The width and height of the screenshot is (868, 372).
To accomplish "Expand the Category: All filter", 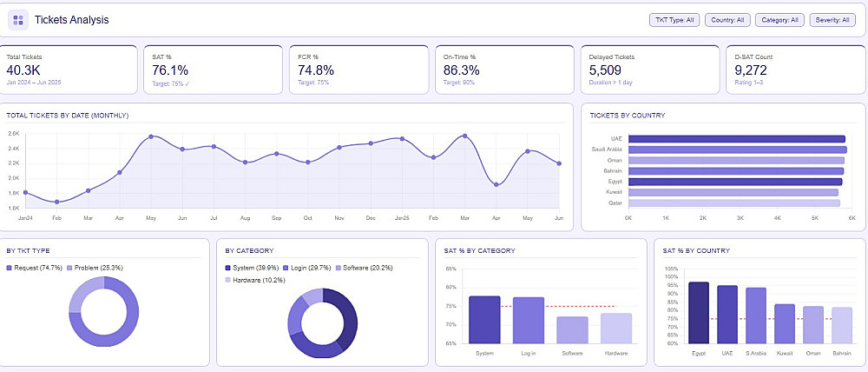I will coord(779,20).
